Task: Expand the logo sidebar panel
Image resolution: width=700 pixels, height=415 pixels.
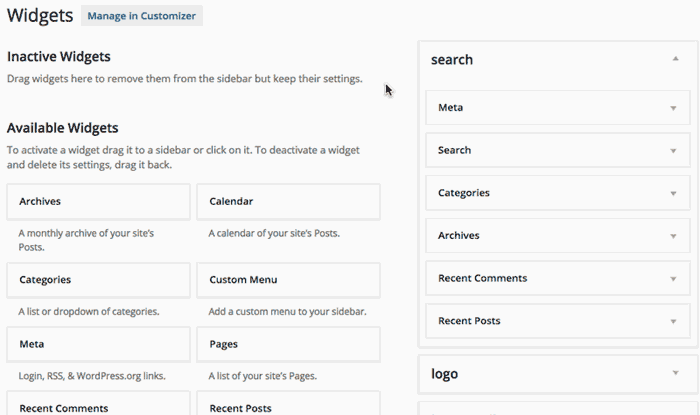Action: point(675,373)
